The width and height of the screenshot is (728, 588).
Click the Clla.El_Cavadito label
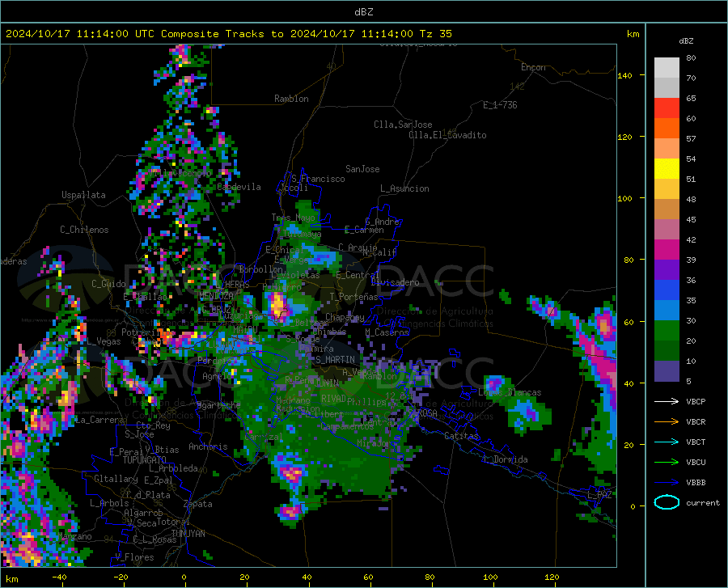point(447,135)
